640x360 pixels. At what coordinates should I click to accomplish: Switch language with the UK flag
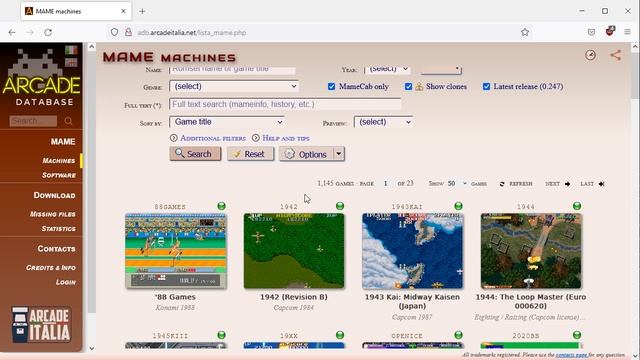[71, 62]
